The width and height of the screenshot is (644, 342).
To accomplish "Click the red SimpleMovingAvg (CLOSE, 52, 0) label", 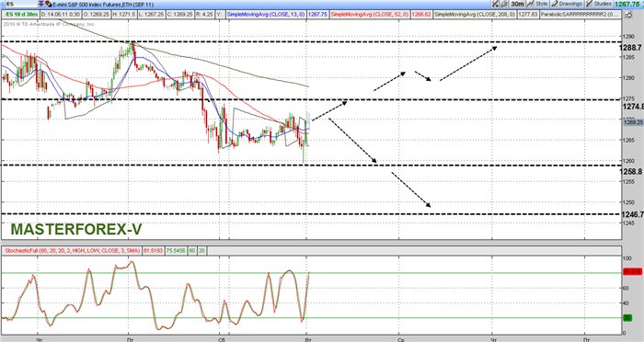I will pyautogui.click(x=370, y=14).
